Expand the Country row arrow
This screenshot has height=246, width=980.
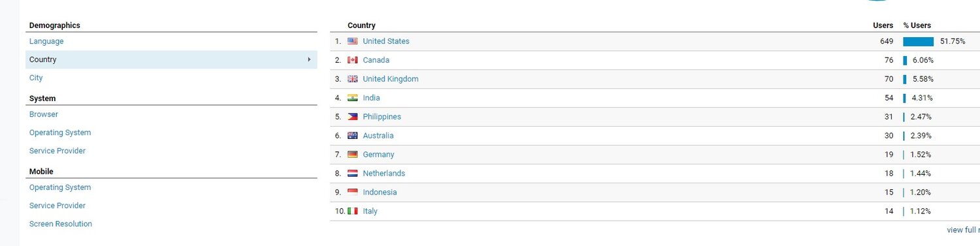click(x=309, y=59)
